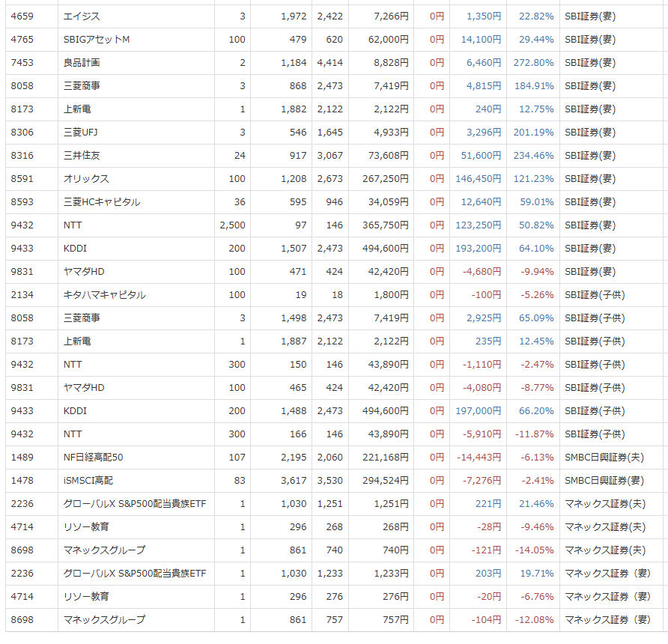Click the -20円 loss for リソー教育
This screenshot has width=668, height=644.
[x=489, y=597]
